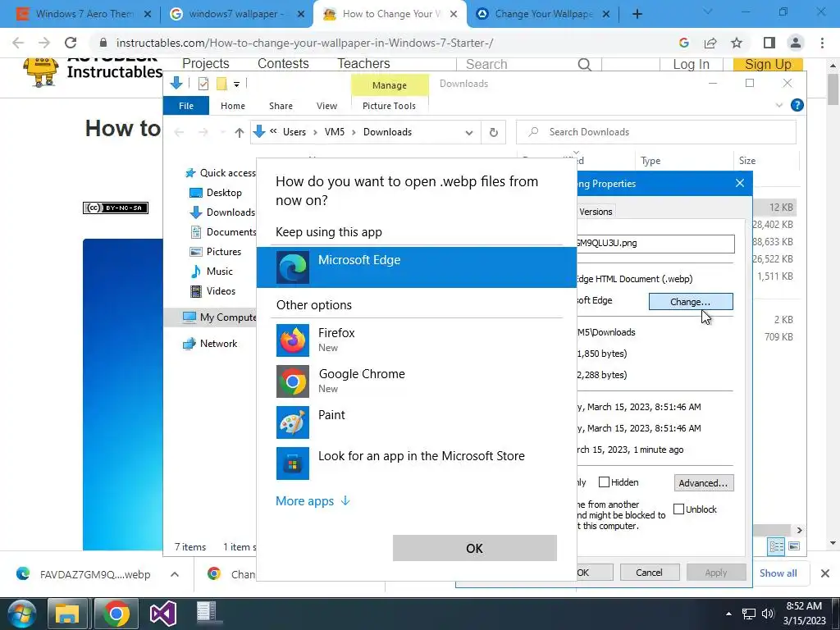Click the Users breadcrumb in the address bar

294,132
